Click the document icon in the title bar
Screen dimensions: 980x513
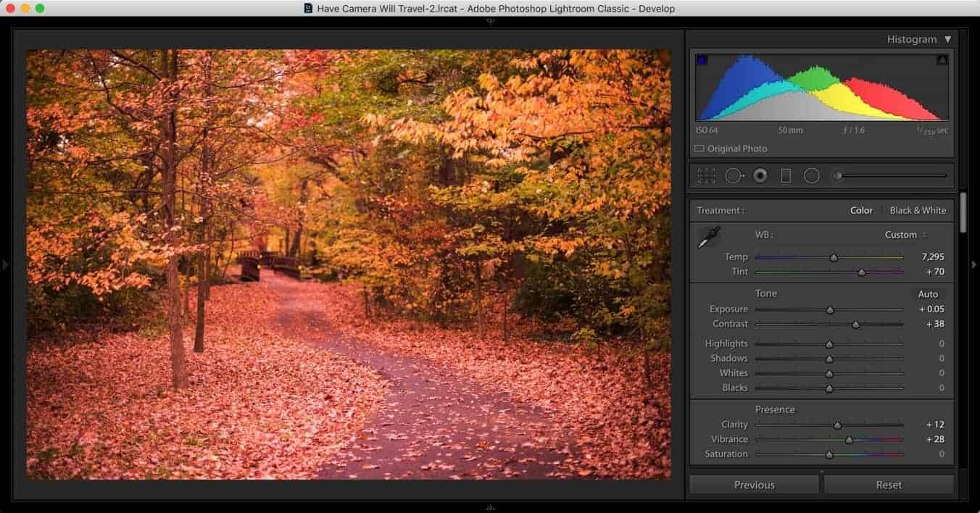[x=308, y=9]
